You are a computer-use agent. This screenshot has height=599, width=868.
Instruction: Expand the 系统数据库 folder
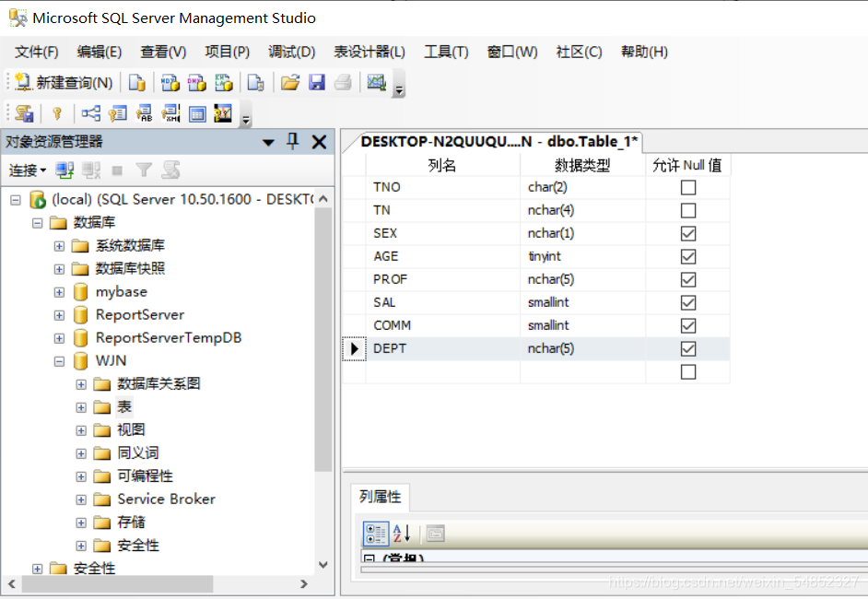59,246
